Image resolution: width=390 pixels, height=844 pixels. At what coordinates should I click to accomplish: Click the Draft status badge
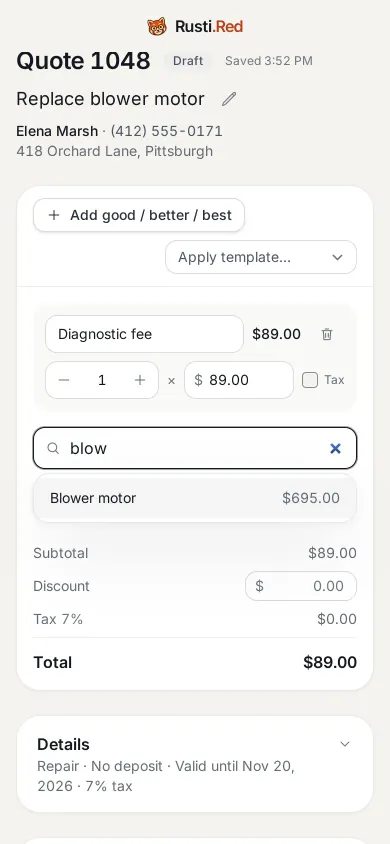tap(188, 61)
